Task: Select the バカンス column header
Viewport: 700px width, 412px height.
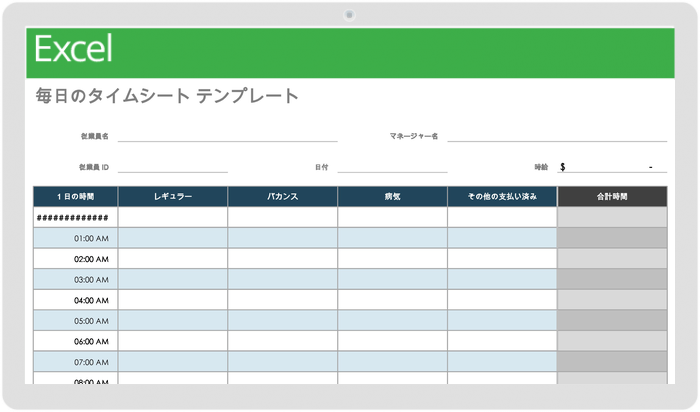Action: tap(283, 196)
